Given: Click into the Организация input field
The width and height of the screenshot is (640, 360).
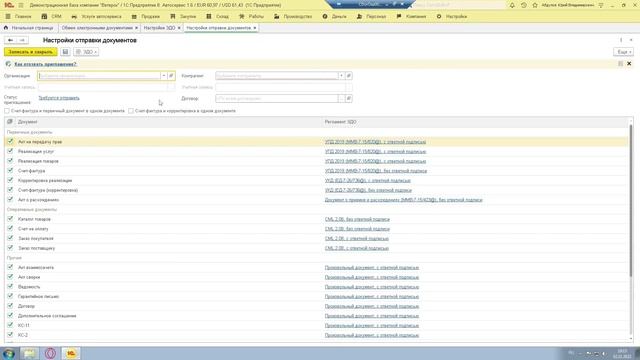Looking at the screenshot, I should pos(99,76).
